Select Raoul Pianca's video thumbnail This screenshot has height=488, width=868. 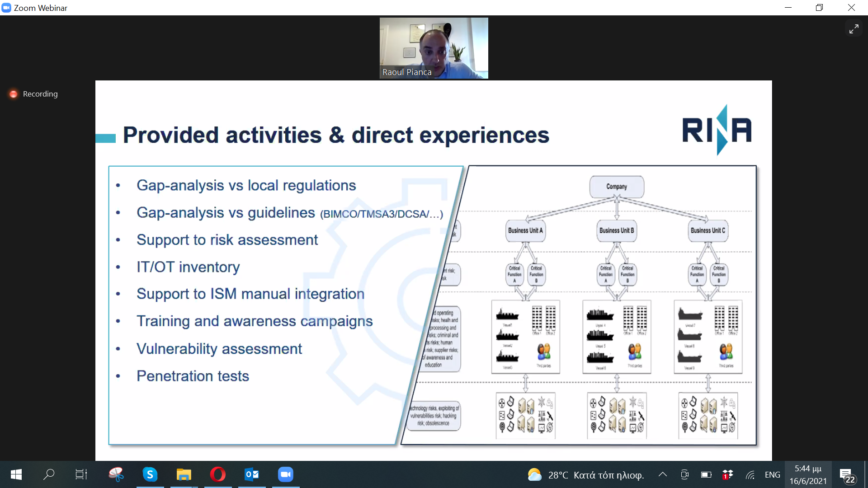[x=434, y=48]
